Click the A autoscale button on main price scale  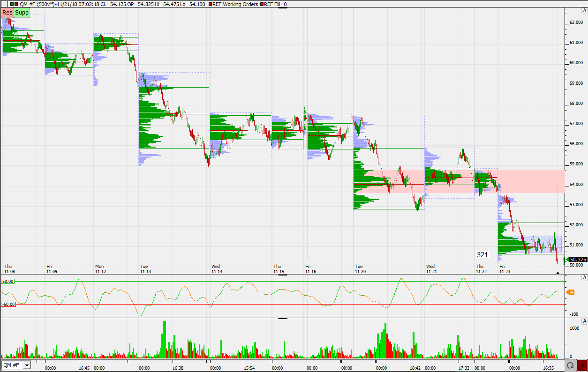tap(584, 10)
